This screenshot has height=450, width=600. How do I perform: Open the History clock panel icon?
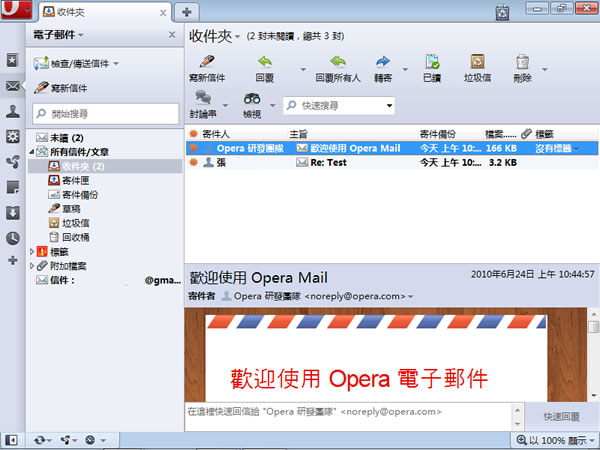[12, 238]
